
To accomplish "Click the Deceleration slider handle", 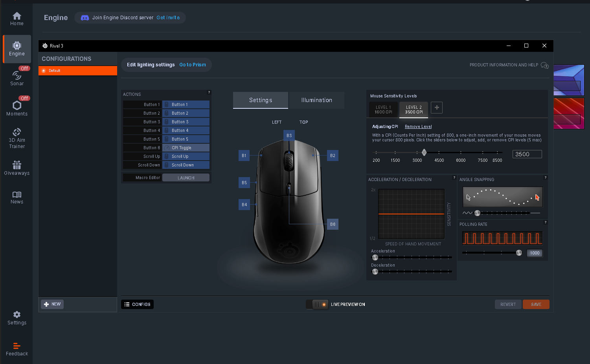I will tap(375, 272).
